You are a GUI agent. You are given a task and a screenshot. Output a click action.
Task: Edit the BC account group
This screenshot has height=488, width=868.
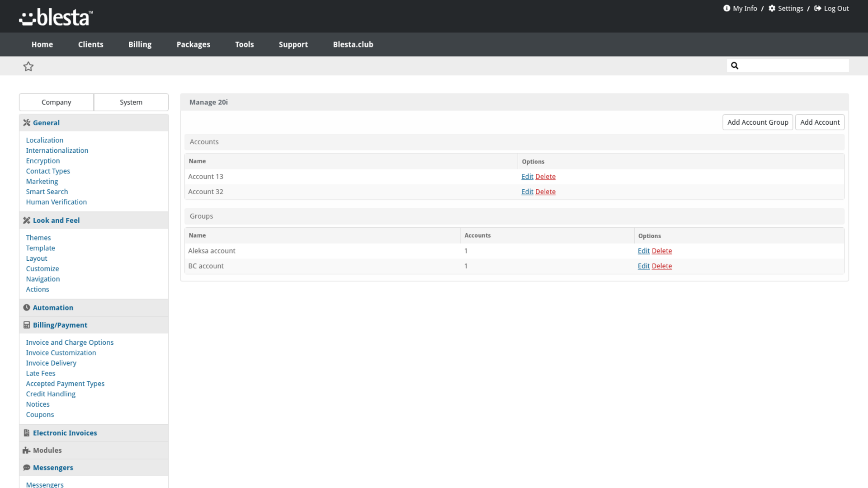[x=643, y=266]
